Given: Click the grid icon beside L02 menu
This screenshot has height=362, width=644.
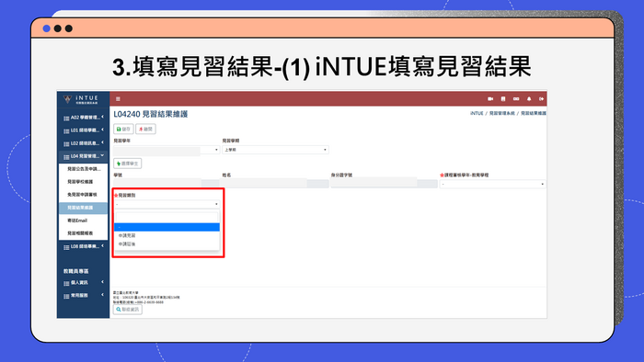Looking at the screenshot, I should click(66, 144).
